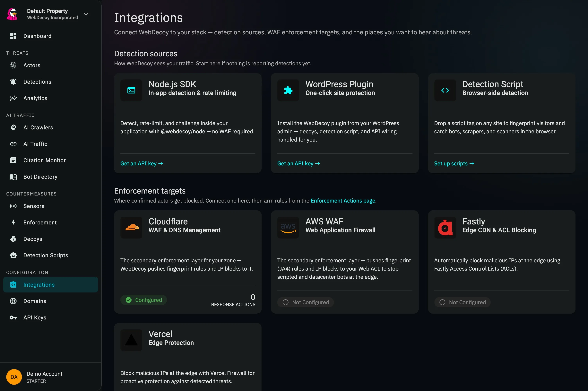Click the Cloudflare card title
The image size is (588, 391).
tap(168, 222)
